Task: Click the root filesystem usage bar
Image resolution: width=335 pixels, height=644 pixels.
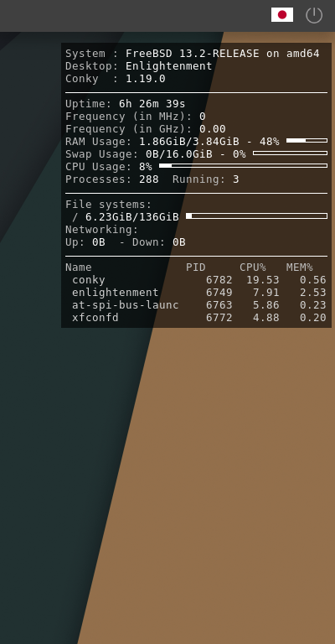Action: pyautogui.click(x=256, y=216)
